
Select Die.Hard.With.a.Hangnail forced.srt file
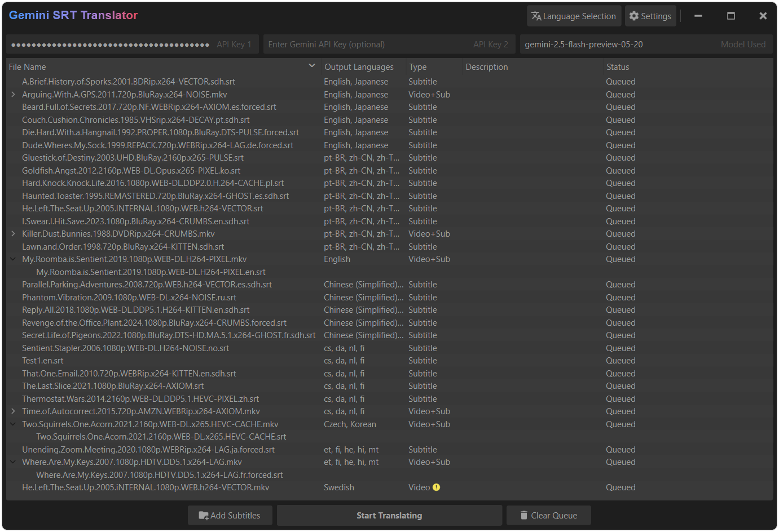(160, 132)
